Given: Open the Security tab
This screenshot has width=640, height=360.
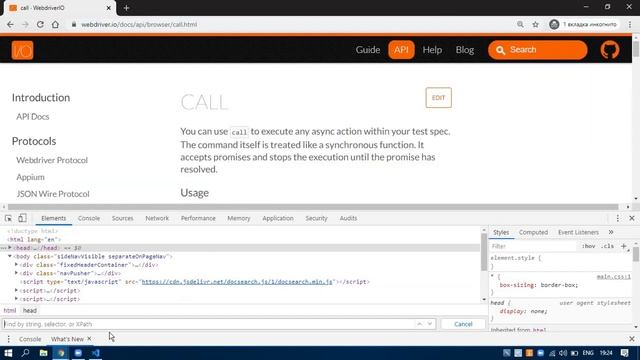Looking at the screenshot, I should pyautogui.click(x=316, y=218).
